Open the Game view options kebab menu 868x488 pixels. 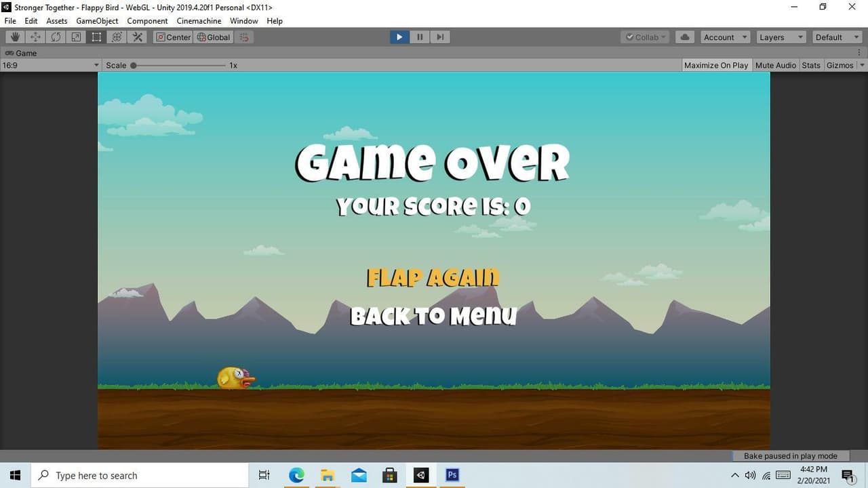tap(859, 53)
